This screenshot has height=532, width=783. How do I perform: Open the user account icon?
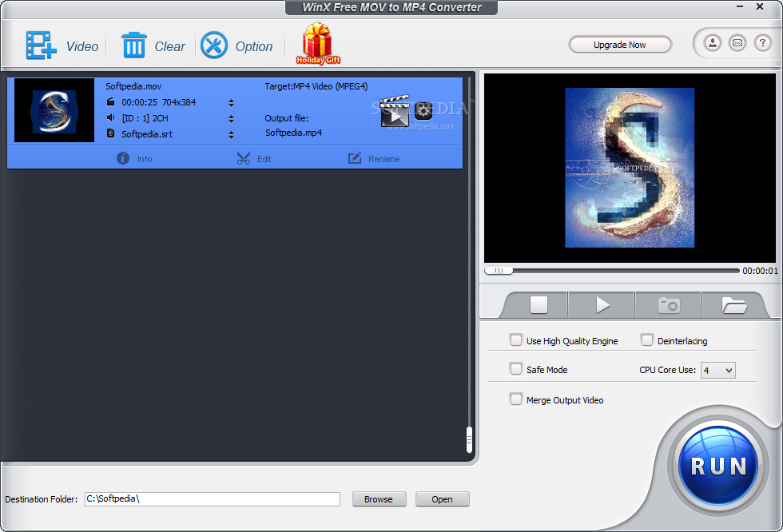pyautogui.click(x=713, y=43)
